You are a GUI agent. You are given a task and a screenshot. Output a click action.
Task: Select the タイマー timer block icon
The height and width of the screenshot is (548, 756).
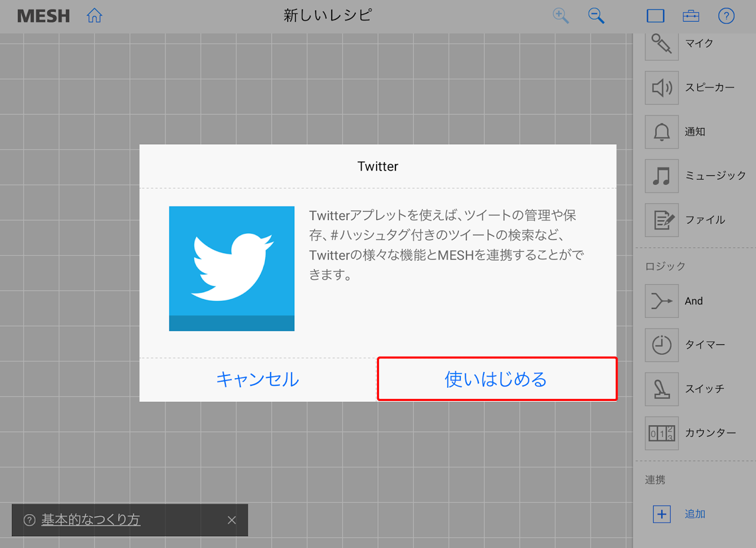[661, 345]
